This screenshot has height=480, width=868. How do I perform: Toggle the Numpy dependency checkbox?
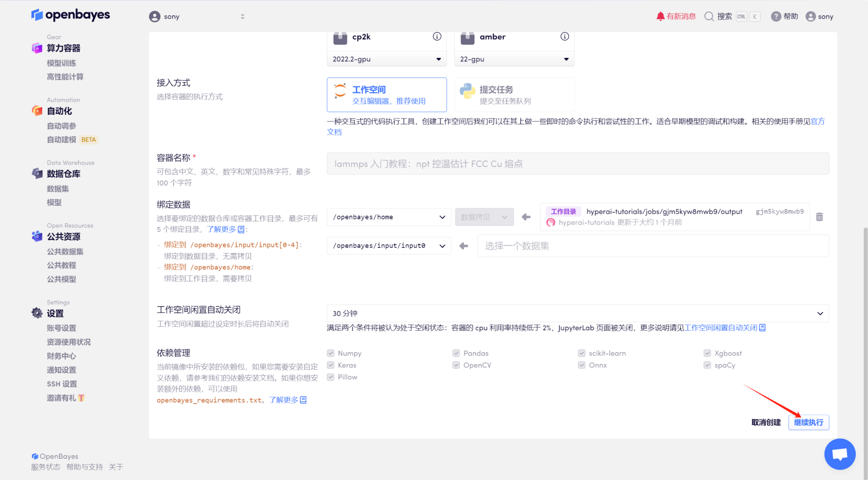click(331, 353)
